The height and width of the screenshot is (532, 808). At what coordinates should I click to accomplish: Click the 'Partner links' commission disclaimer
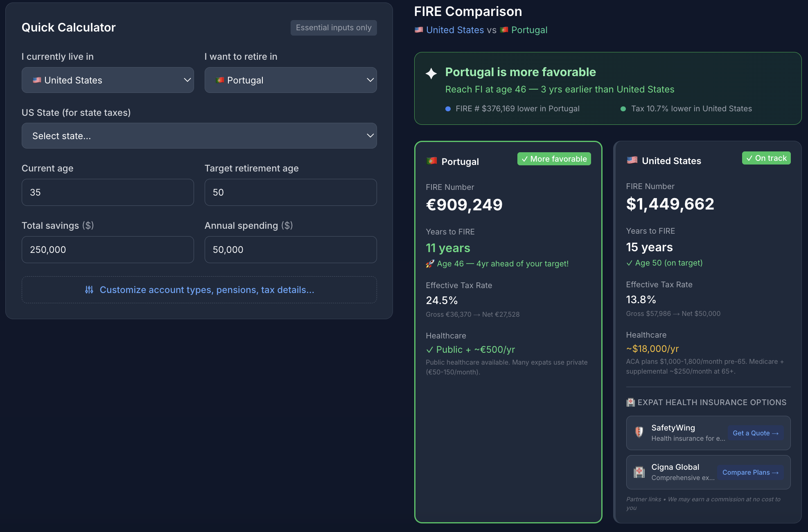(703, 503)
